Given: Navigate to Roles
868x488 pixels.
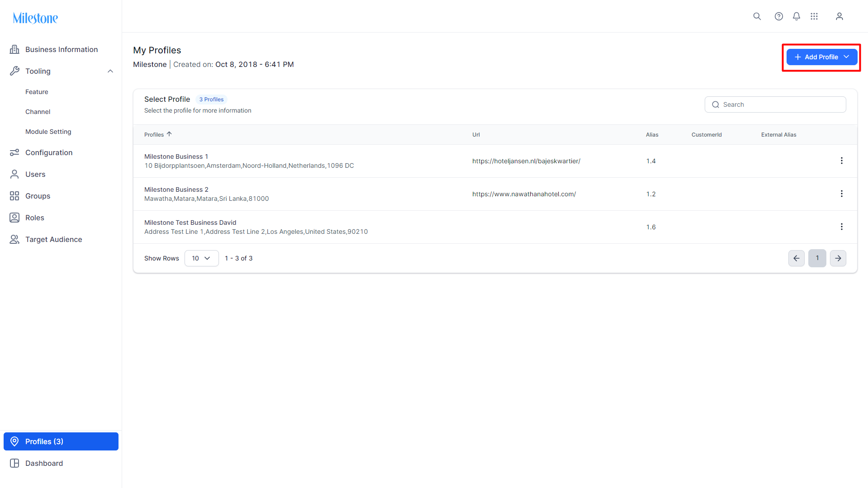Looking at the screenshot, I should 61,218.
